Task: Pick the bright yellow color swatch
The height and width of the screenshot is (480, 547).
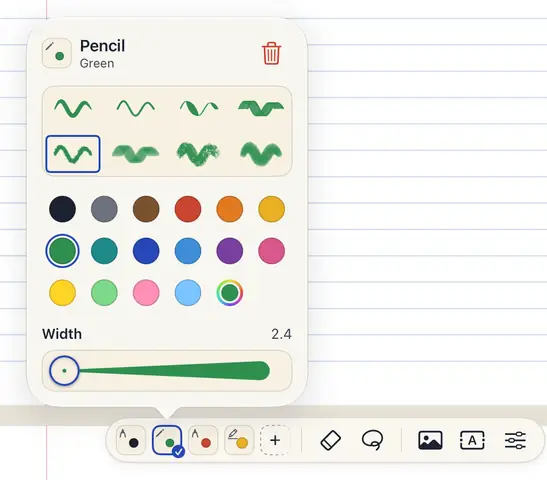Action: [62, 292]
